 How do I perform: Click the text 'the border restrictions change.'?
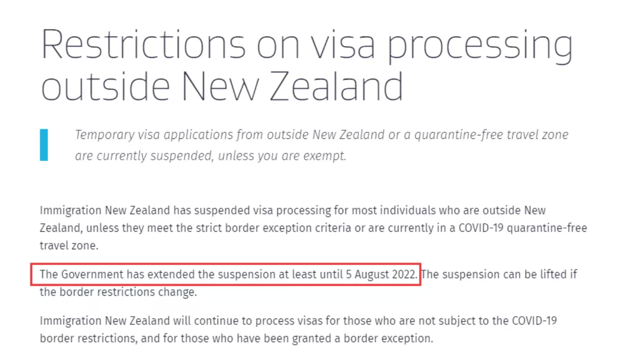(118, 292)
